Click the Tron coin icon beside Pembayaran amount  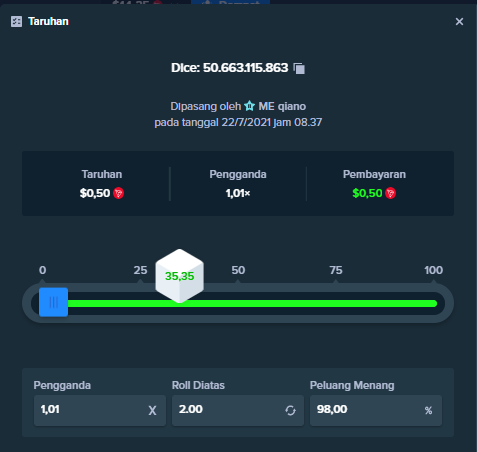click(390, 193)
